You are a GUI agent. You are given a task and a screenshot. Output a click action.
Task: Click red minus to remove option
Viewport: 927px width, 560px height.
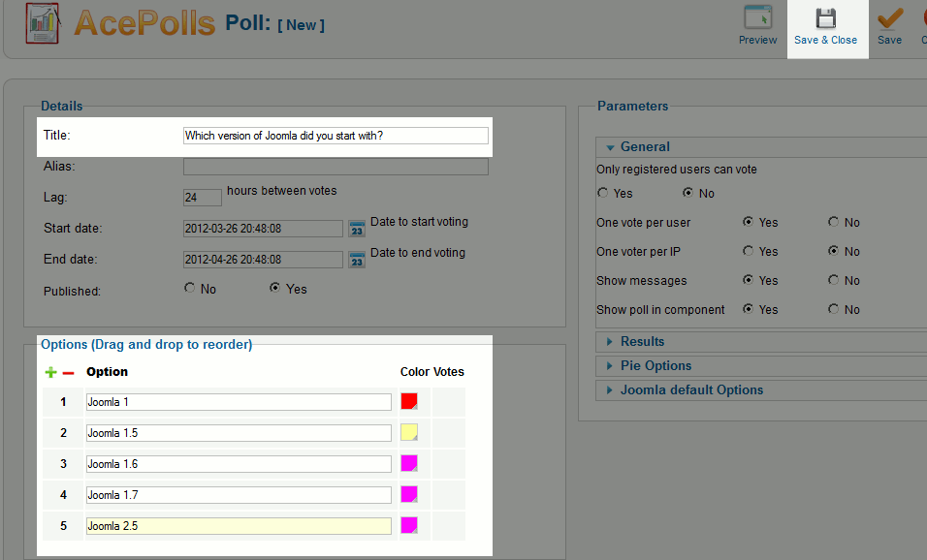coord(68,372)
